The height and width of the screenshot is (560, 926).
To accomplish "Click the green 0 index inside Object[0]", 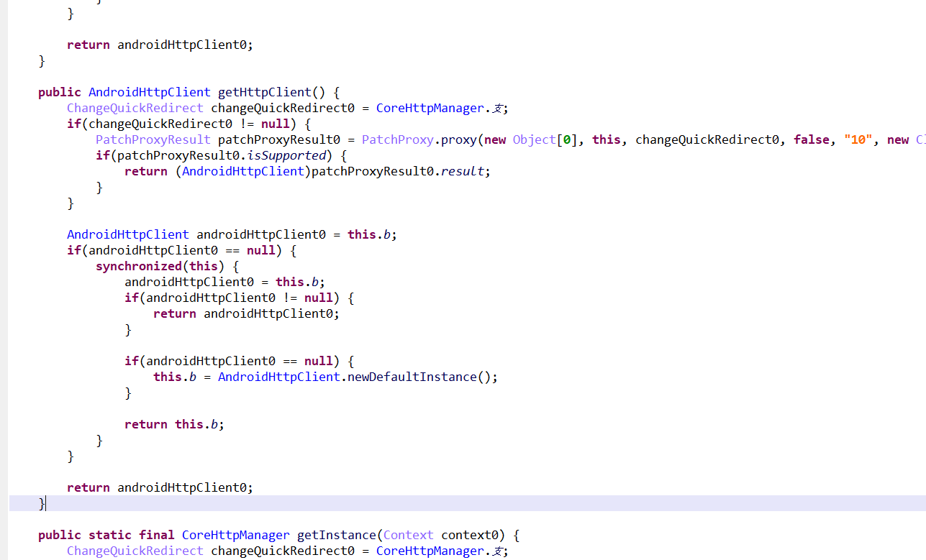I will [566, 139].
